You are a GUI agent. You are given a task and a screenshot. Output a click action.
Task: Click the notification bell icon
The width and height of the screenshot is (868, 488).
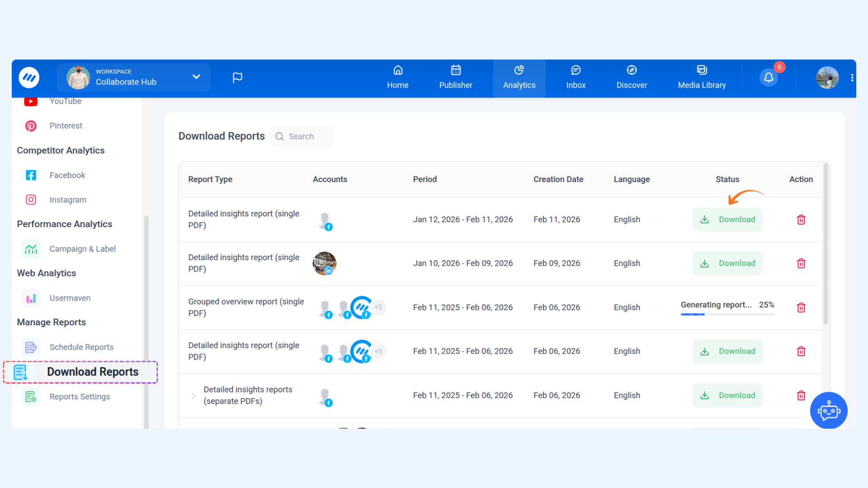tap(768, 78)
